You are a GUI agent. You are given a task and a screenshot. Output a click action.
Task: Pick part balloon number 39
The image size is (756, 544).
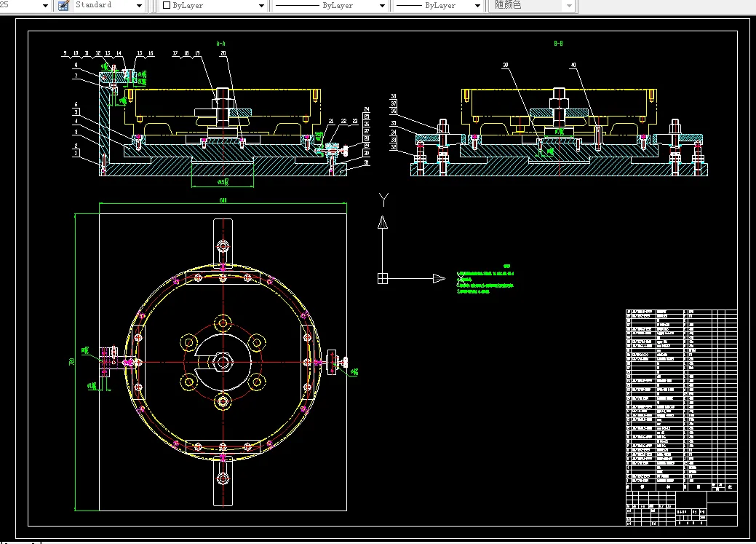coord(506,65)
